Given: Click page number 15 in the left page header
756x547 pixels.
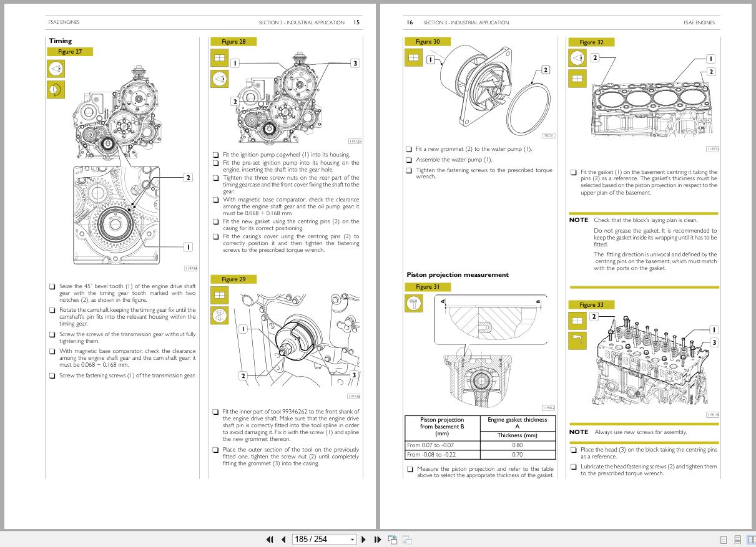Looking at the screenshot, I should click(x=356, y=22).
